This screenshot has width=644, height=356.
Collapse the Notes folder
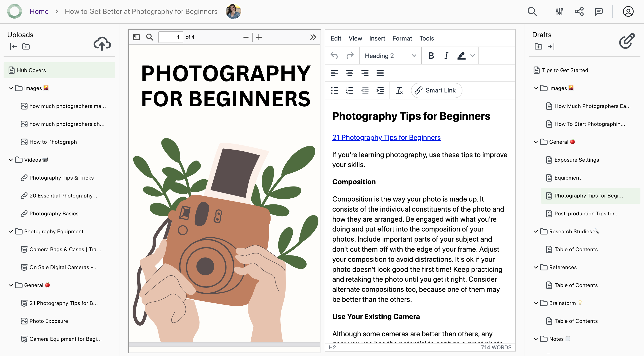coord(536,339)
